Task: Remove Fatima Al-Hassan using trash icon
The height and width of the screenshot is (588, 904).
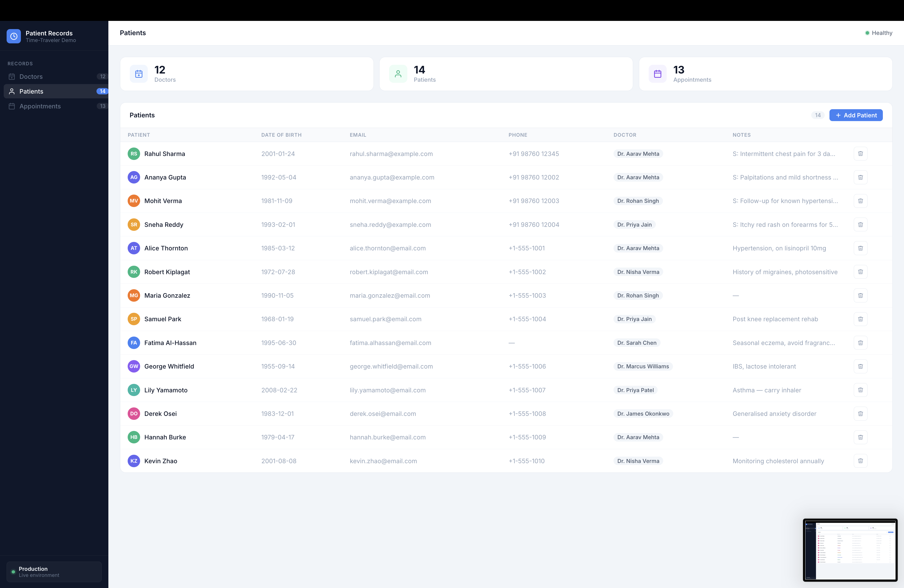Action: (x=860, y=343)
